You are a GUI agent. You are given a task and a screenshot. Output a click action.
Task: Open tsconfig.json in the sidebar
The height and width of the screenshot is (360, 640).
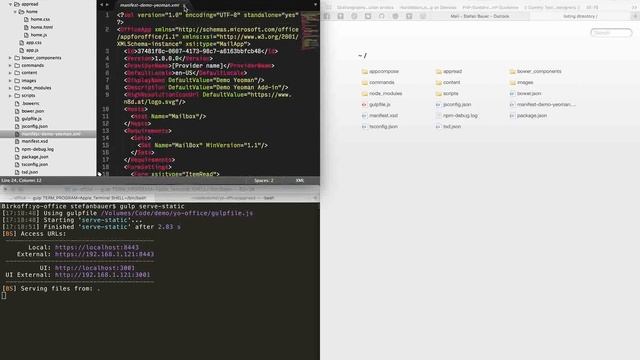[x=35, y=164]
